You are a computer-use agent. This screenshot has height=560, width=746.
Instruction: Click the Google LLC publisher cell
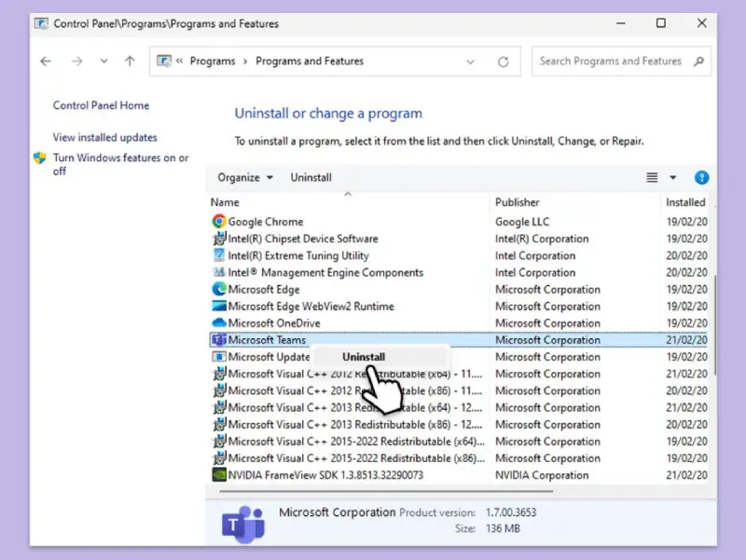(522, 222)
